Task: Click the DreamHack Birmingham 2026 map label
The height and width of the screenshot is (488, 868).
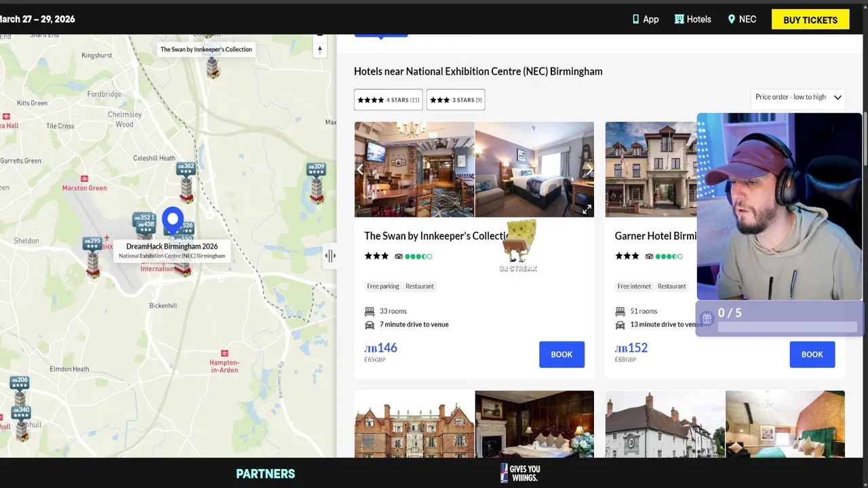Action: click(172, 250)
